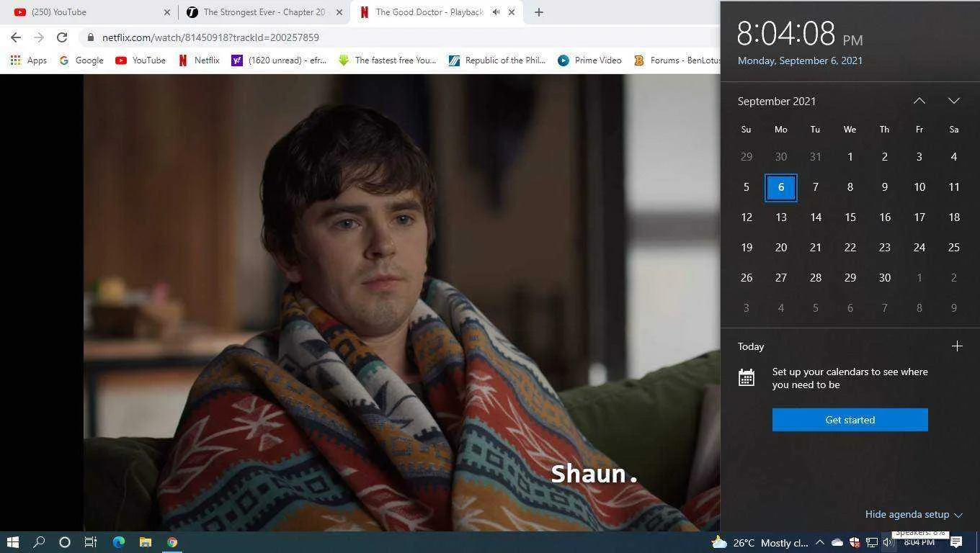The width and height of the screenshot is (980, 553).
Task: Click the Monday, September 6, 2021 date link
Action: pyautogui.click(x=800, y=60)
